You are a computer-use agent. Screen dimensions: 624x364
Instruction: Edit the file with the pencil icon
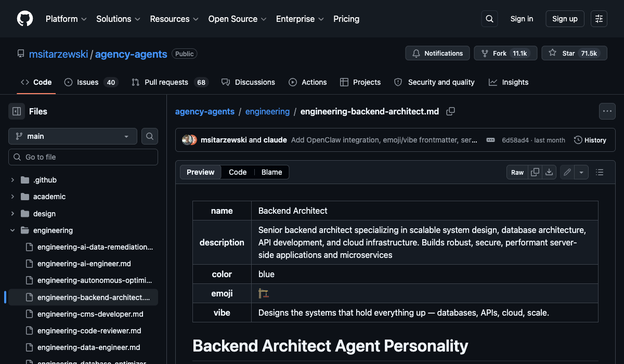pos(567,172)
